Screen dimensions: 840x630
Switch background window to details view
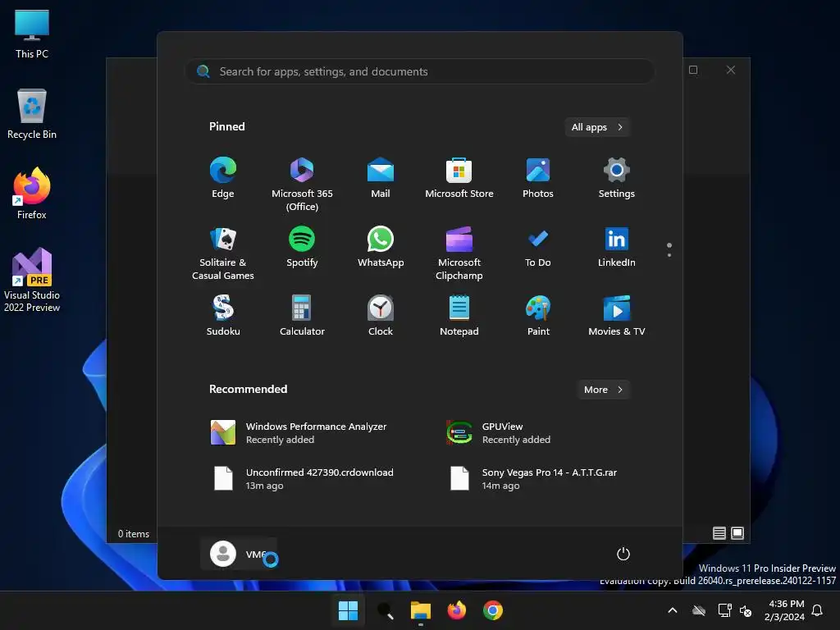(719, 533)
